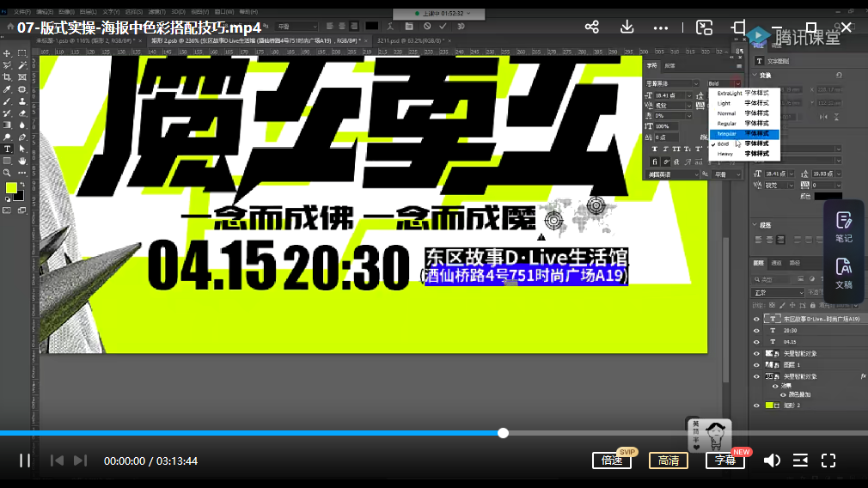Choose ExtraLight font style from the list
The width and height of the screenshot is (868, 488).
729,93
